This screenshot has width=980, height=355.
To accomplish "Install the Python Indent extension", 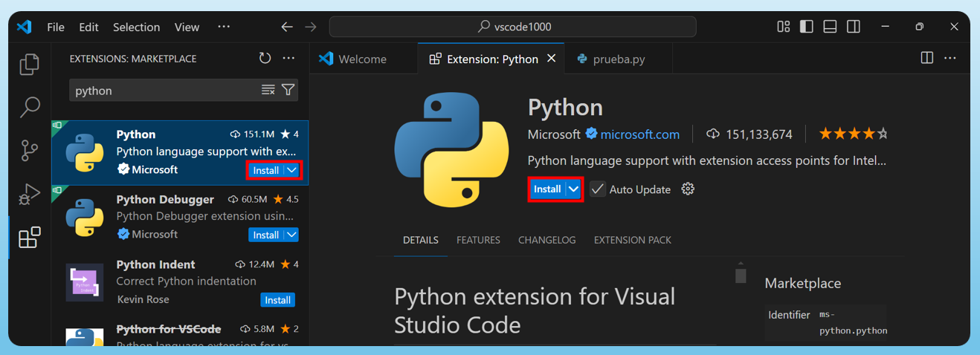I will pos(278,300).
